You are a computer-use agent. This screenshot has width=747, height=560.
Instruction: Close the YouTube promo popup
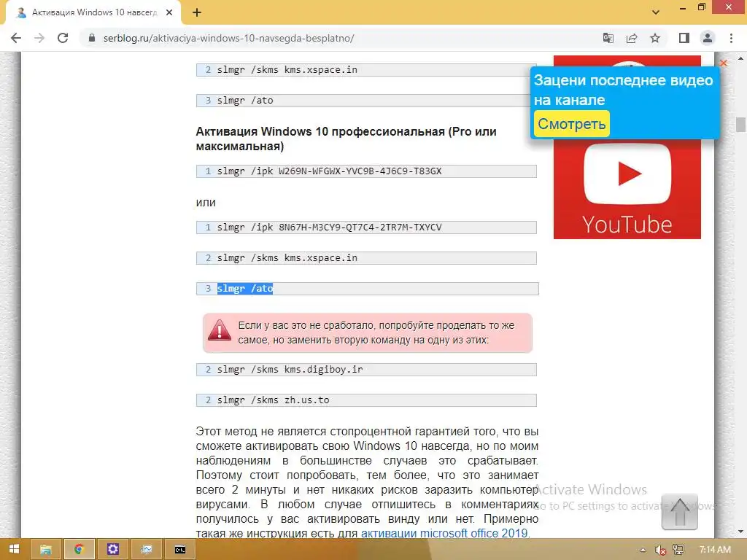pos(723,63)
